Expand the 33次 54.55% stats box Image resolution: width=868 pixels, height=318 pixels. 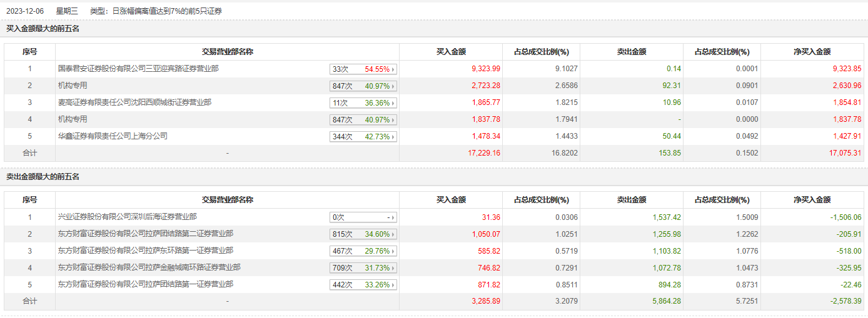click(x=364, y=69)
